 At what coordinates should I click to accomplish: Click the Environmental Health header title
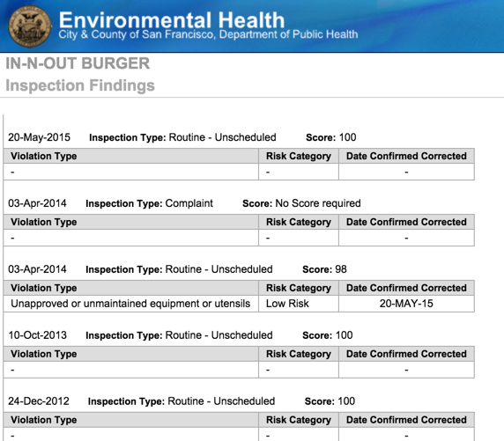(172, 20)
